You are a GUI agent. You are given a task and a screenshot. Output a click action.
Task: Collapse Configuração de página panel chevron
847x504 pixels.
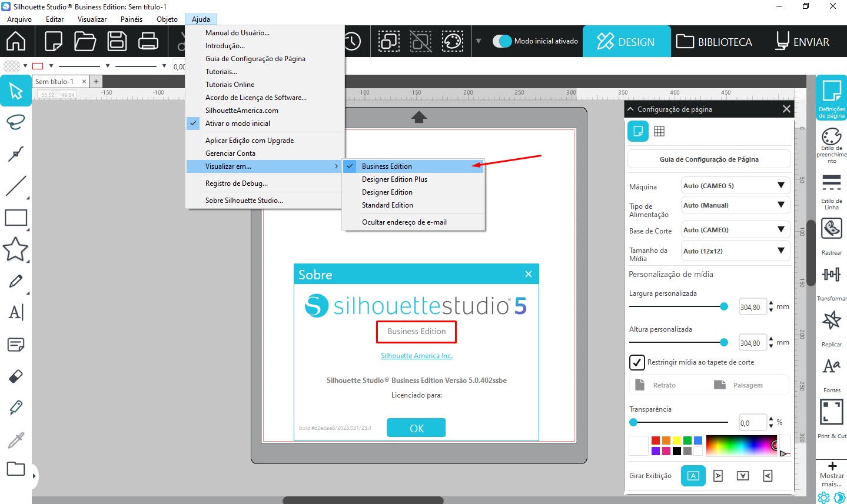click(x=631, y=109)
